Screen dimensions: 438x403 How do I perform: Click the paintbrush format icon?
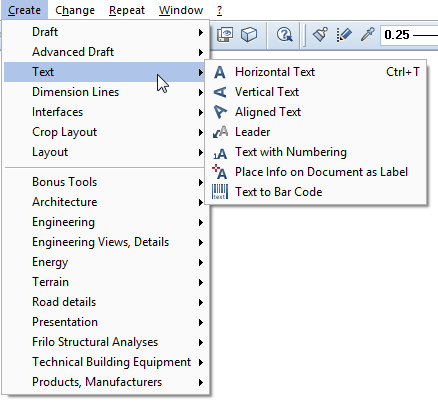(320, 35)
